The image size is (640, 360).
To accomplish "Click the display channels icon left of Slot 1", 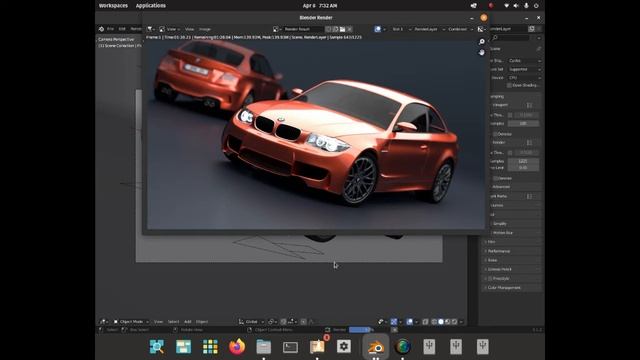I will [x=378, y=29].
